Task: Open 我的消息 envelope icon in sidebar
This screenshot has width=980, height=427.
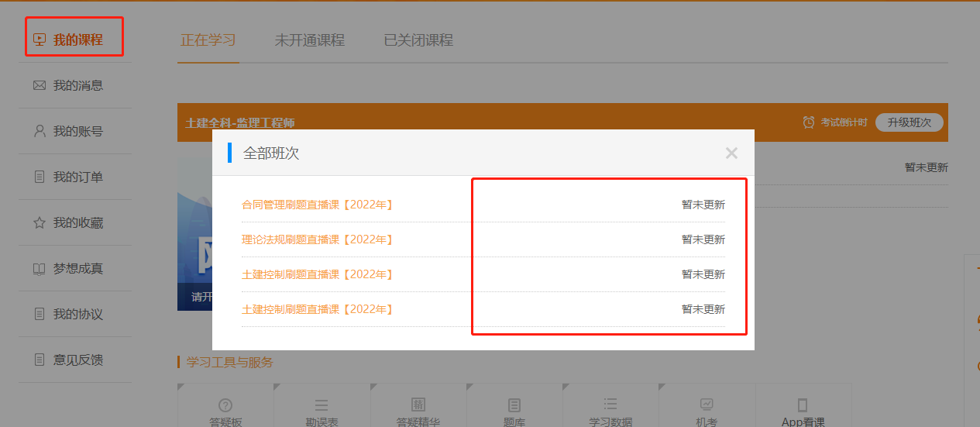Action: (x=40, y=86)
